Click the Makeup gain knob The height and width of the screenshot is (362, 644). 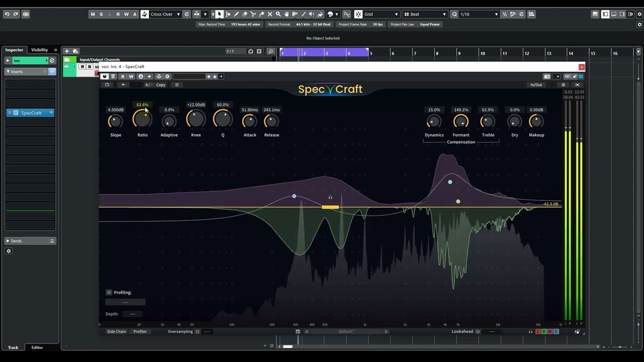(x=536, y=121)
